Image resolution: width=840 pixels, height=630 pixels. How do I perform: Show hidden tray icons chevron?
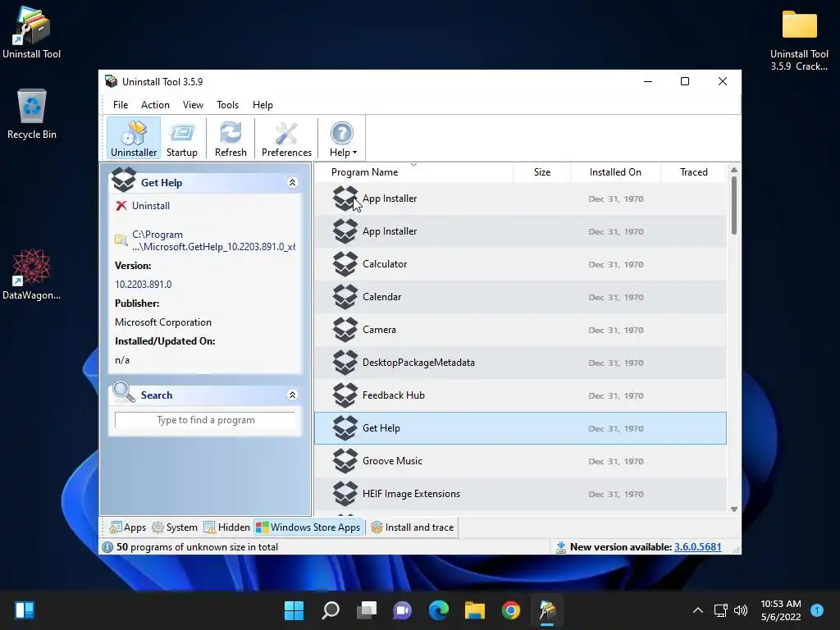(698, 610)
